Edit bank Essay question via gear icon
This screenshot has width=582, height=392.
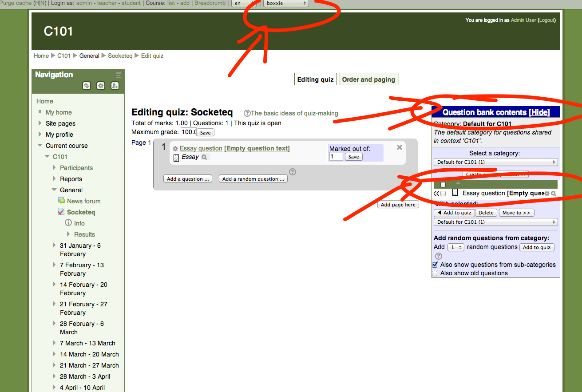tap(547, 194)
